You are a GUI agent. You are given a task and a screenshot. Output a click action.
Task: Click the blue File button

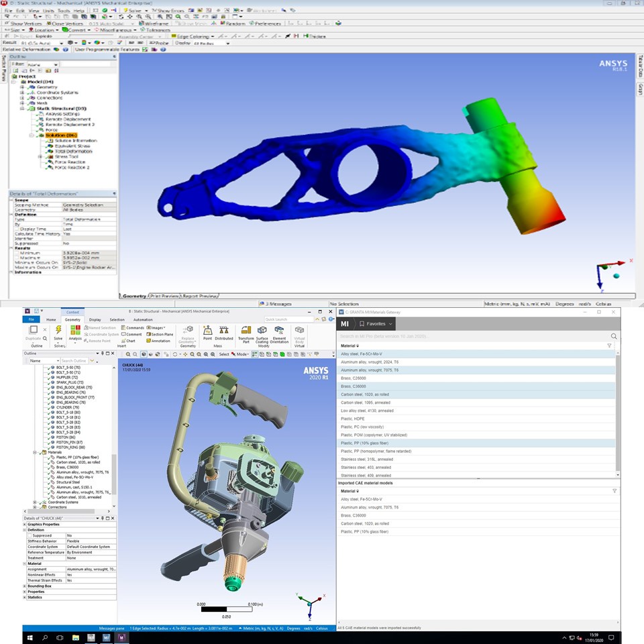pos(31,320)
